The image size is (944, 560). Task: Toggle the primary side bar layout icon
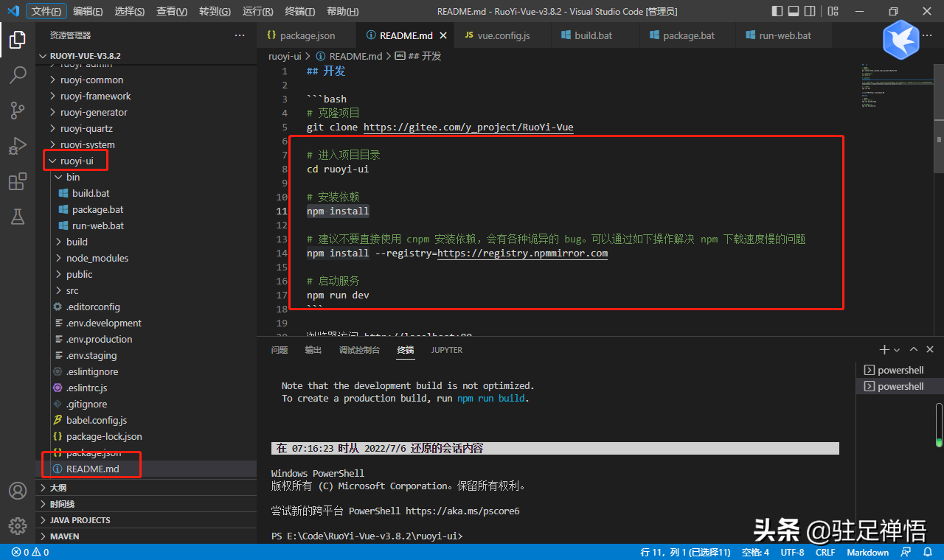[777, 11]
